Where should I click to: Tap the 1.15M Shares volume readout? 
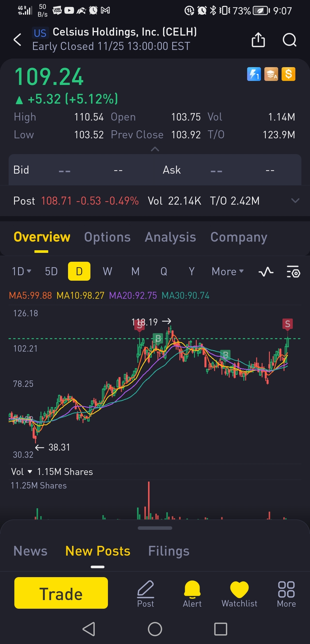point(65,472)
